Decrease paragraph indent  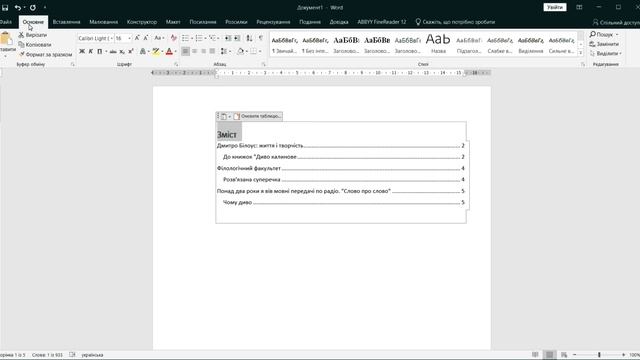coord(228,38)
